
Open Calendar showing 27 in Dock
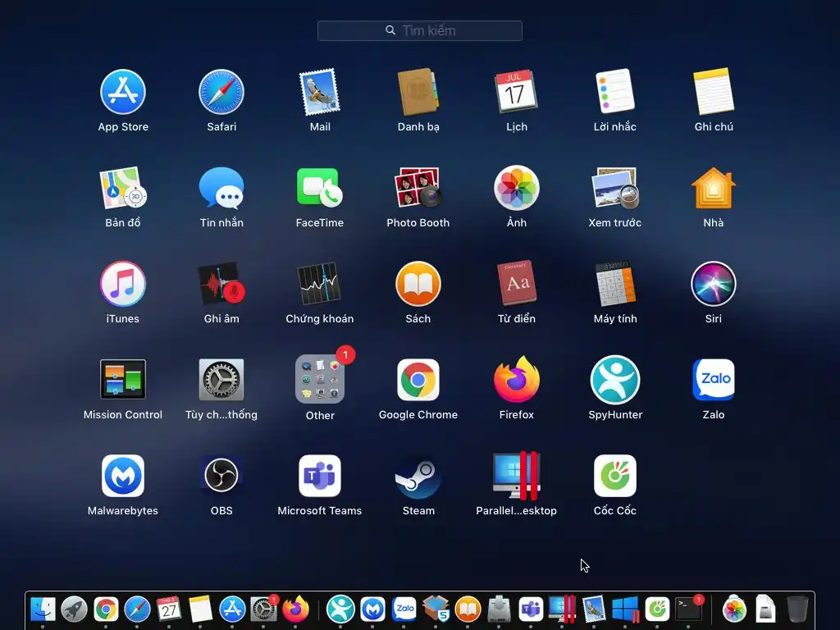[169, 609]
